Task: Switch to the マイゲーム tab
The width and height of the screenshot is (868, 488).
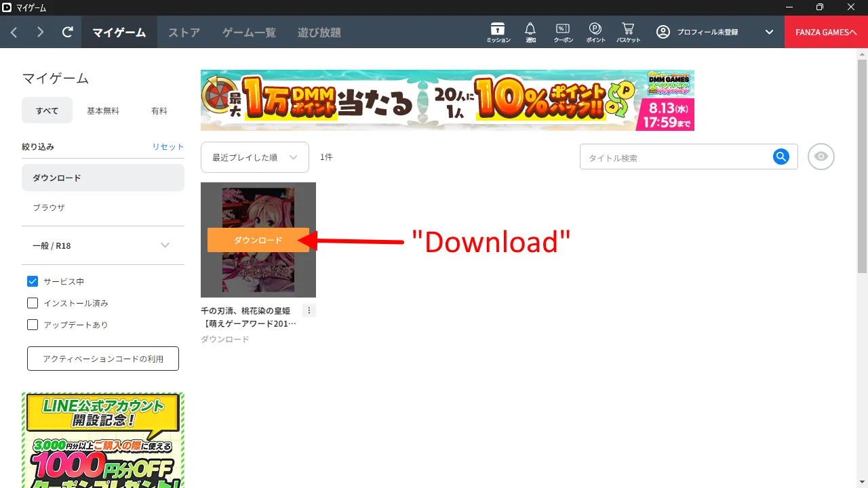Action: pos(119,32)
